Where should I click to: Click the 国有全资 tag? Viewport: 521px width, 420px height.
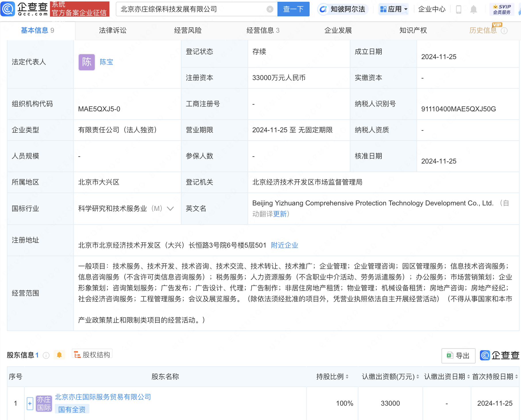coord(72,409)
